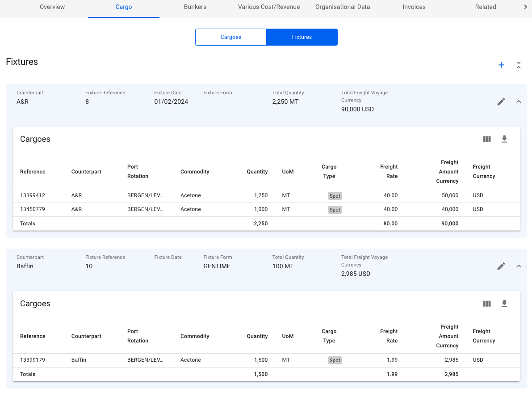Go to the Invoices tab

(x=414, y=7)
